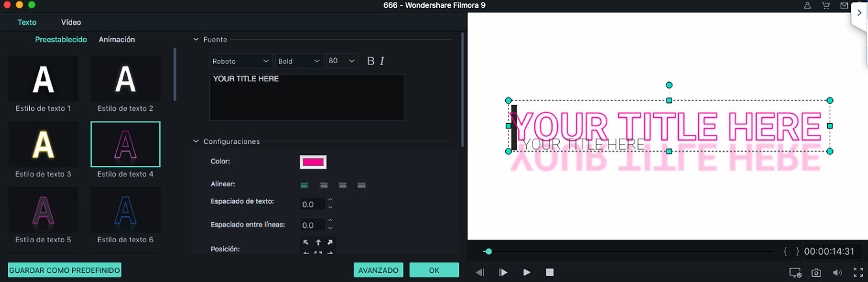This screenshot has height=282, width=868.
Task: Select the large pink title in preview
Action: (666, 126)
